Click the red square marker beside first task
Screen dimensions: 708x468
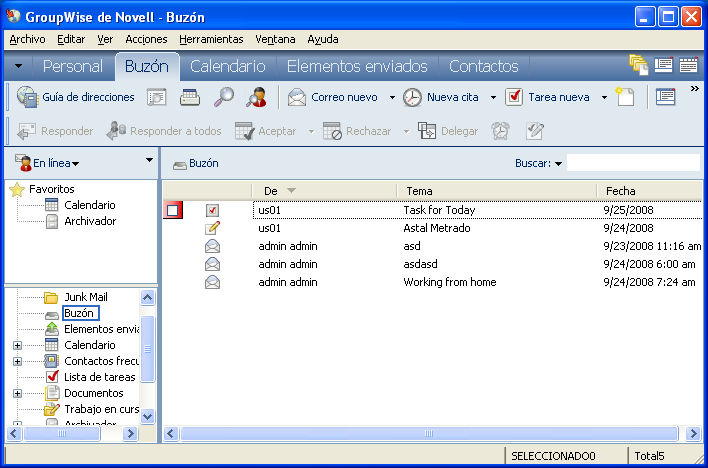pyautogui.click(x=173, y=211)
